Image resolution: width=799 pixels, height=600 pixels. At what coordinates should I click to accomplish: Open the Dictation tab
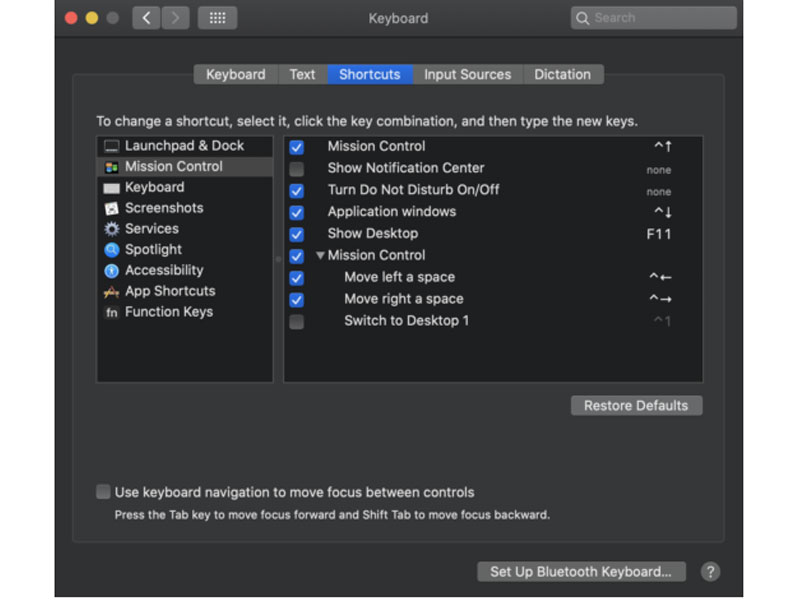coord(562,75)
